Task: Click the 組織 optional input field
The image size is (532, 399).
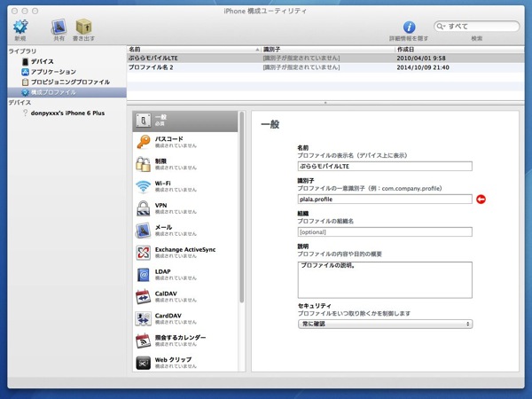Action: tap(385, 232)
